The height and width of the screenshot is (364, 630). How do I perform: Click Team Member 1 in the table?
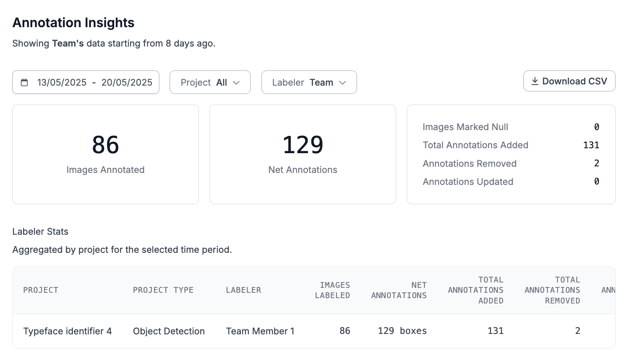pyautogui.click(x=260, y=331)
